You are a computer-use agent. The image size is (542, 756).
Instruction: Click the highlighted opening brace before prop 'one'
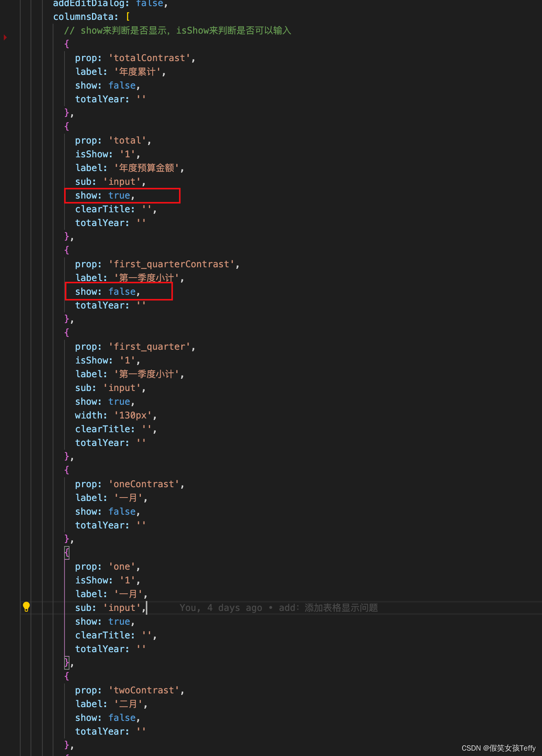pyautogui.click(x=67, y=552)
